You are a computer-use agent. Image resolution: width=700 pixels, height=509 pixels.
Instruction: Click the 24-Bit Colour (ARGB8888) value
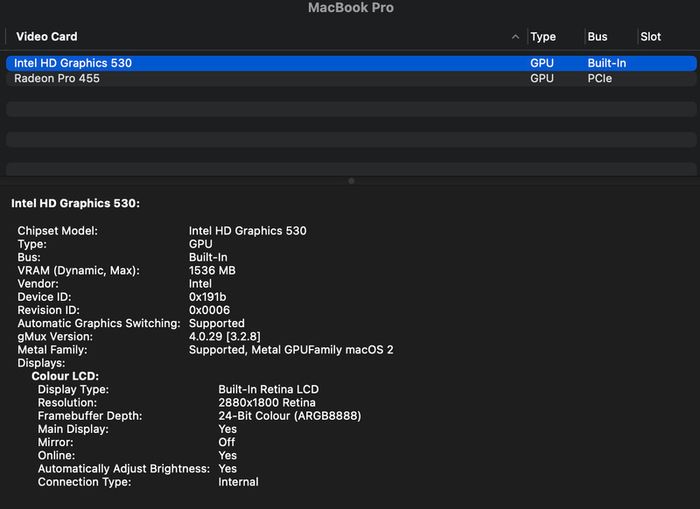tap(290, 416)
